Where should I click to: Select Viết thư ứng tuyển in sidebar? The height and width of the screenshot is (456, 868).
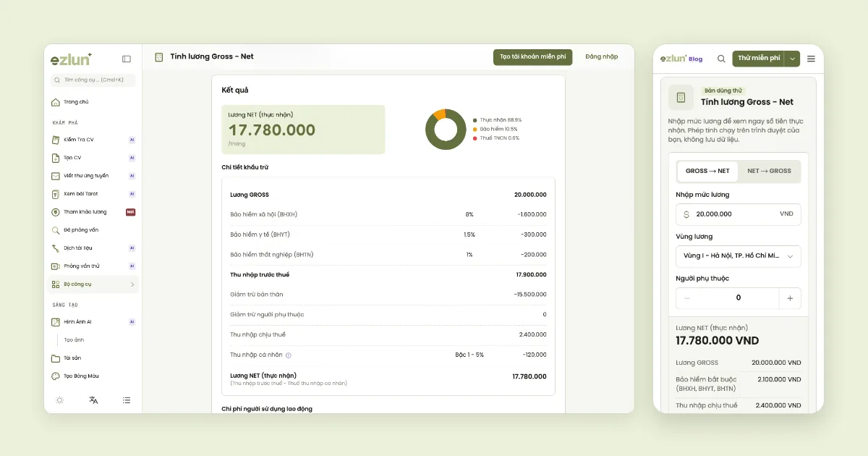point(93,176)
